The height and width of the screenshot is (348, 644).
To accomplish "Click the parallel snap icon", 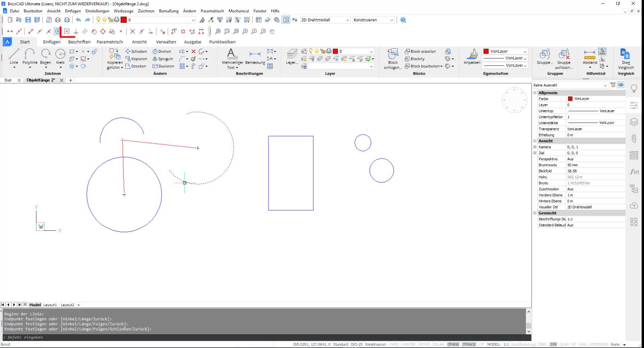I will pos(85,31).
